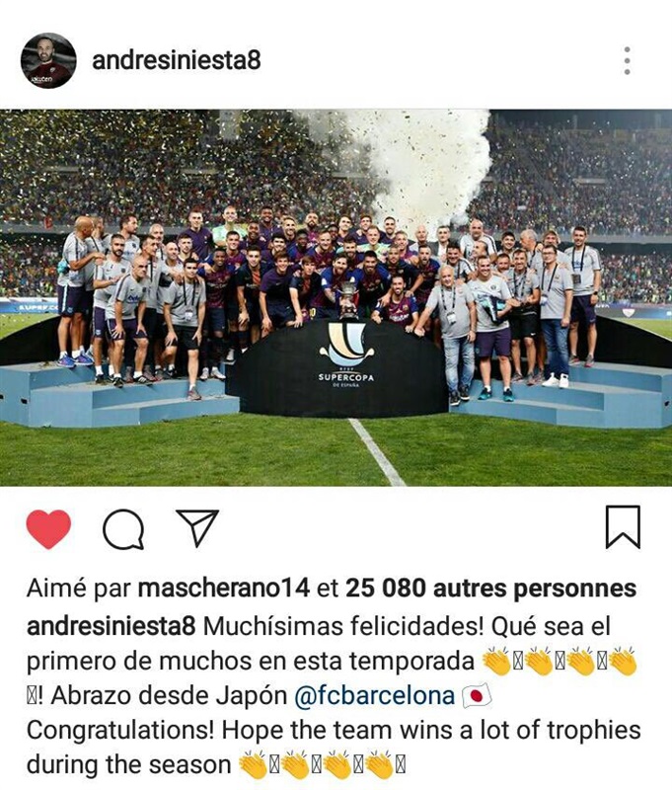Click the first clapping emoji after temporada
Screen dimensions: 672x790
coord(496,661)
